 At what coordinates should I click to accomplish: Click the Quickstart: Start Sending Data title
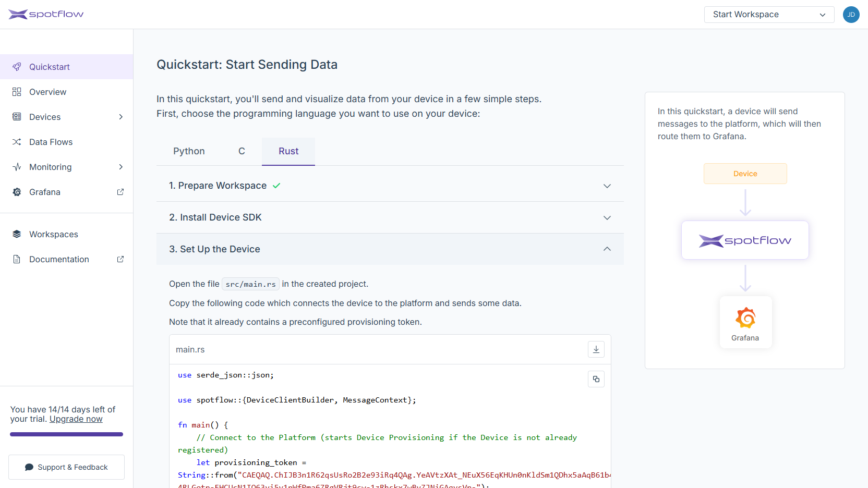click(247, 65)
